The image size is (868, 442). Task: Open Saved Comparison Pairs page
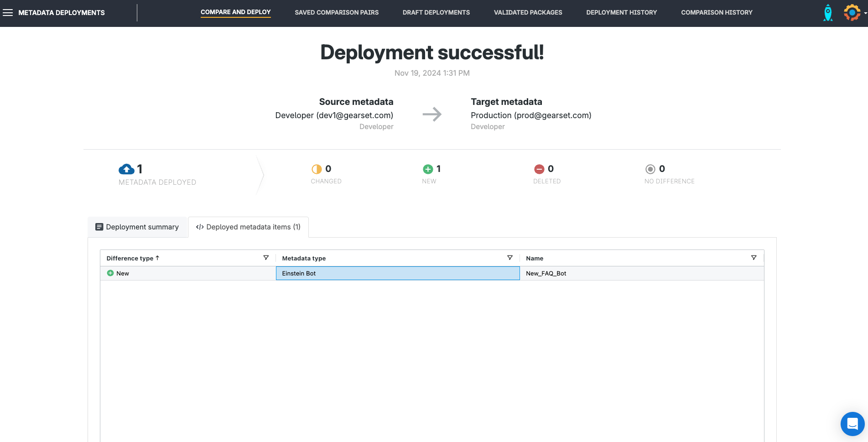(337, 13)
